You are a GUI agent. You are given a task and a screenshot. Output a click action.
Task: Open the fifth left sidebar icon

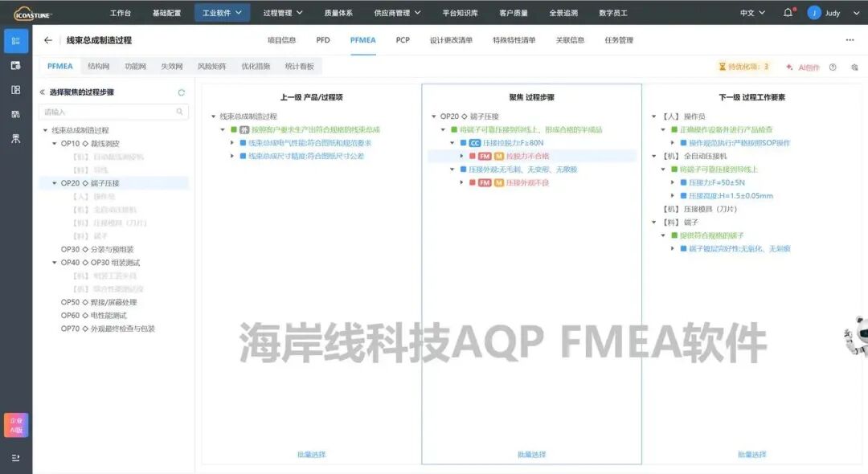pos(16,138)
